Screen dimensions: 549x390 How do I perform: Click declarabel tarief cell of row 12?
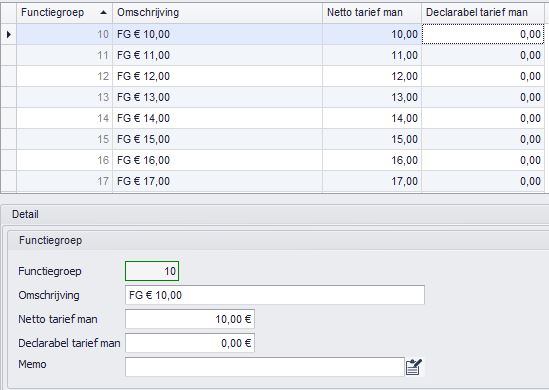coord(483,76)
